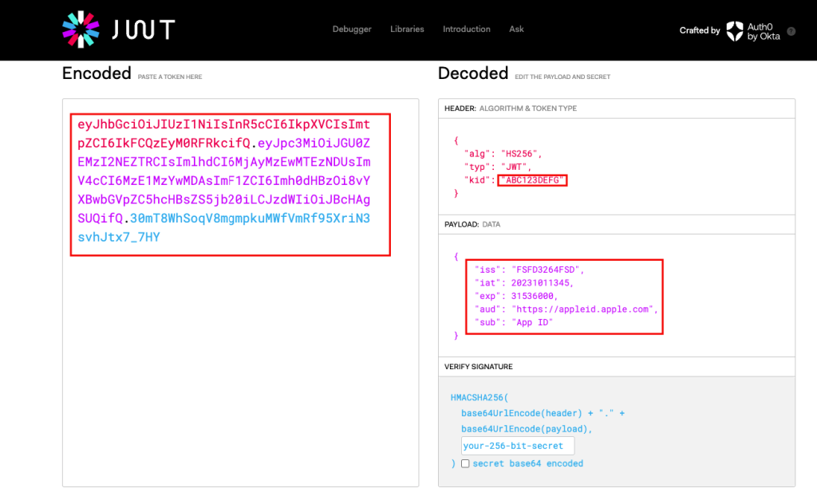Go to the Introduction page
Viewport: 817px width, 504px height.
pyautogui.click(x=466, y=30)
